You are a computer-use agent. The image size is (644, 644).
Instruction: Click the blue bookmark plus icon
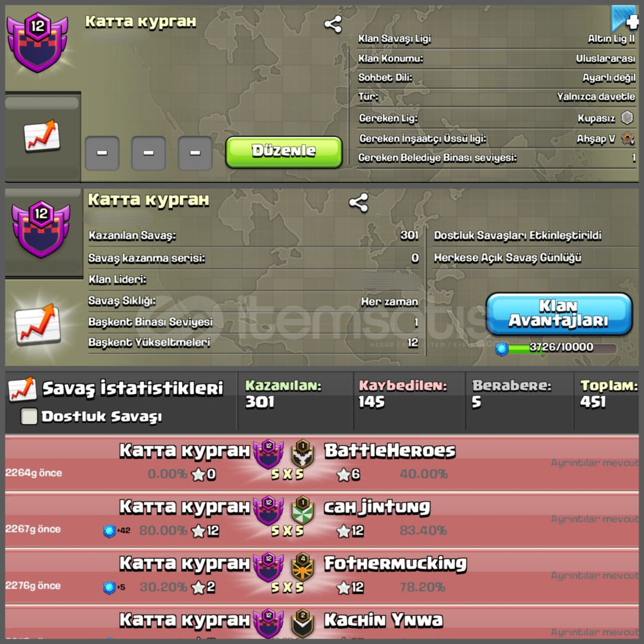pyautogui.click(x=625, y=18)
